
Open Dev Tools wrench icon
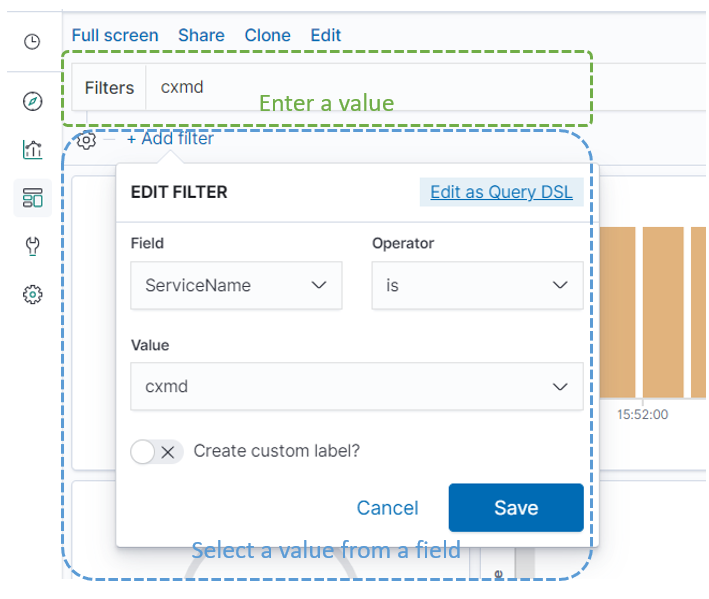[32, 246]
